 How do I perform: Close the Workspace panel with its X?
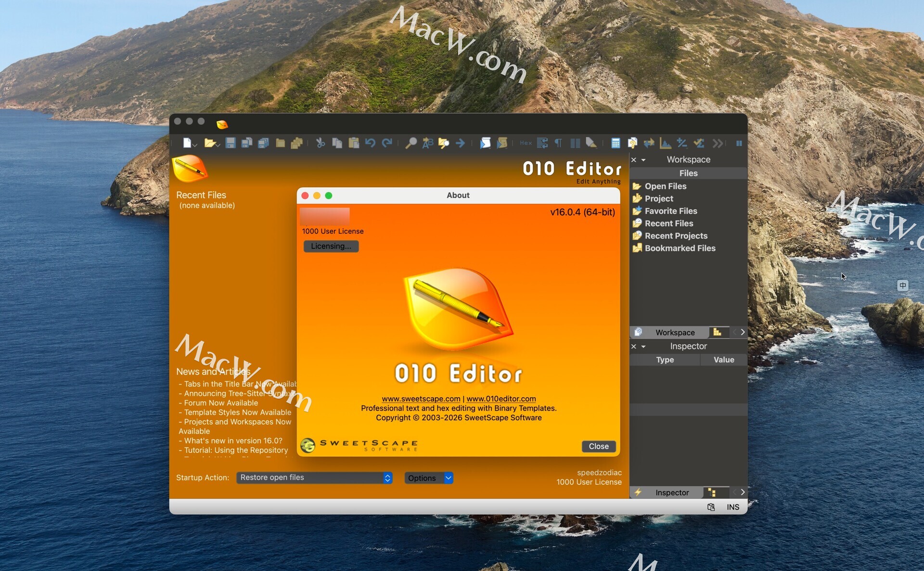pyautogui.click(x=634, y=160)
